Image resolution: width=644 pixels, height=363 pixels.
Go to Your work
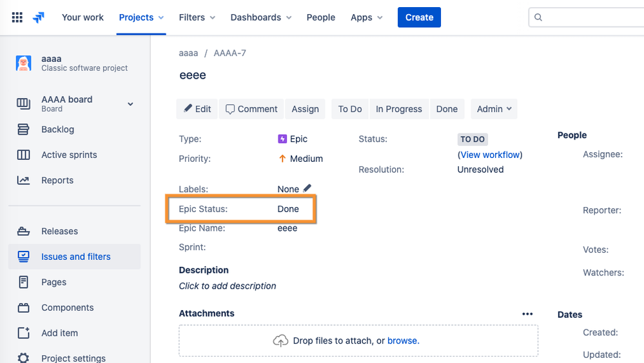click(x=83, y=17)
